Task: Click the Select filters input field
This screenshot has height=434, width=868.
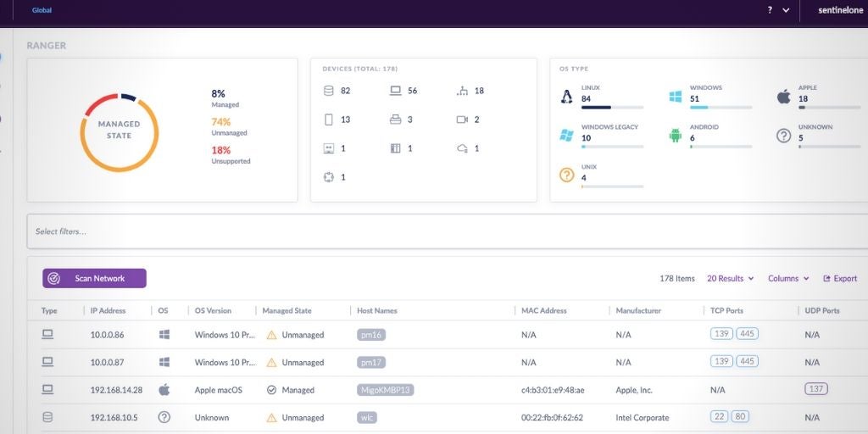Action: 448,231
